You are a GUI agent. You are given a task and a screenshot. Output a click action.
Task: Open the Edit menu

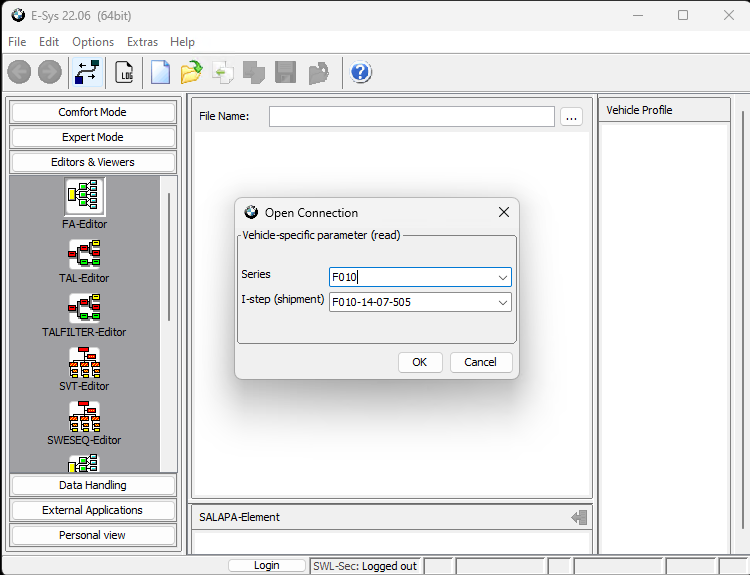49,42
